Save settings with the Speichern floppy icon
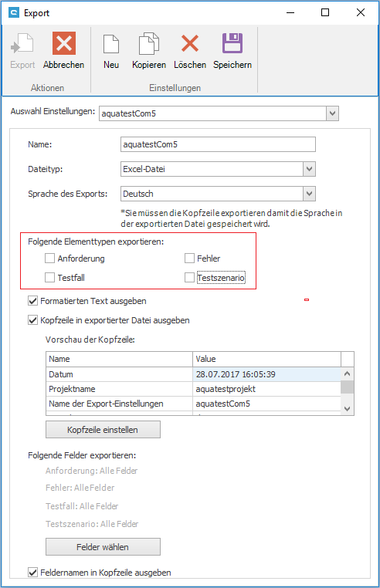 (232, 43)
